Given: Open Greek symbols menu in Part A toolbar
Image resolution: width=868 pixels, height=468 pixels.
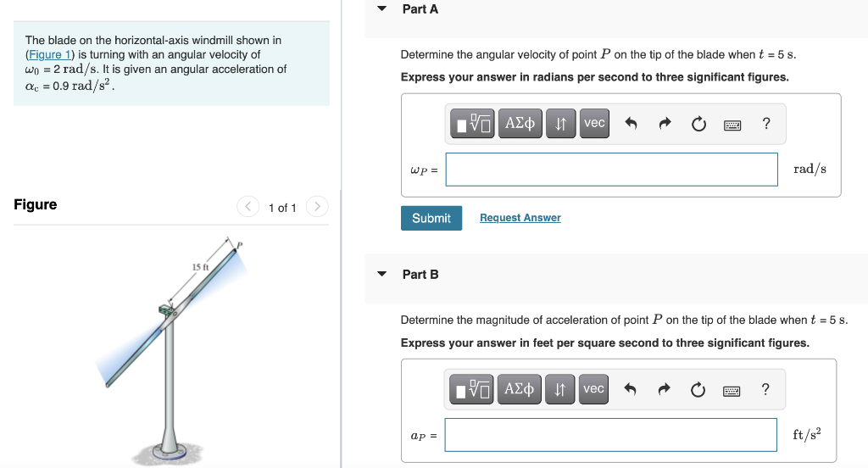Looking at the screenshot, I should pyautogui.click(x=520, y=124).
